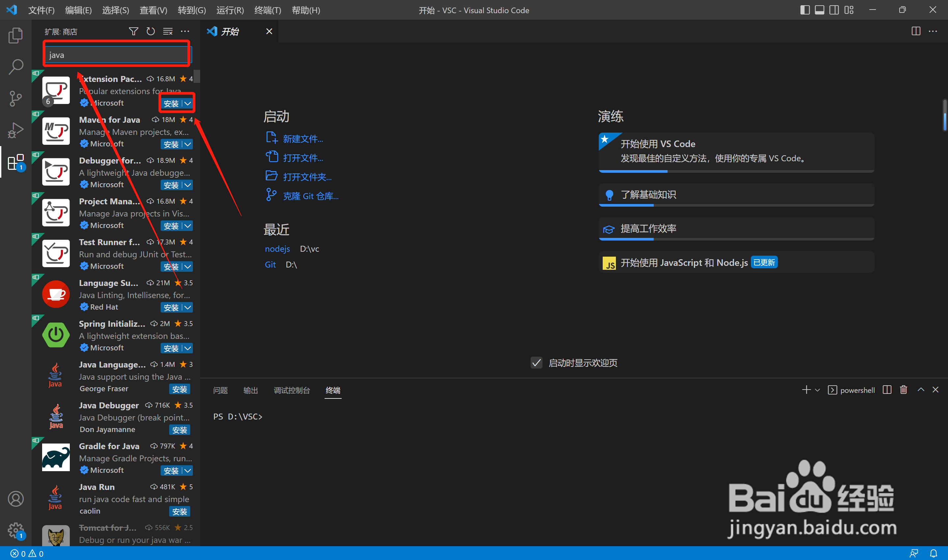Install Java Debugger by Don Jayamanne
Screen dimensions: 948x560
click(x=179, y=430)
